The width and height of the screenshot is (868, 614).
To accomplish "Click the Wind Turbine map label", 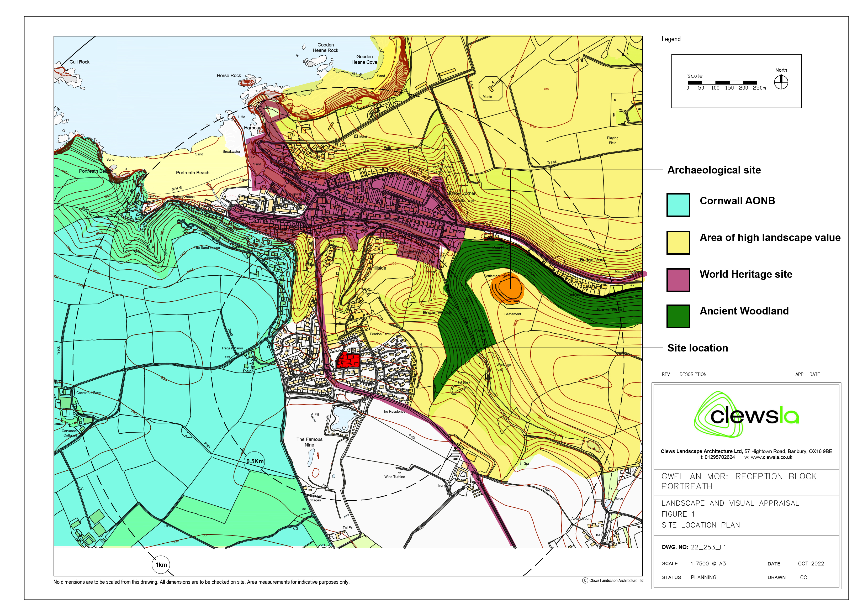I will [x=394, y=477].
